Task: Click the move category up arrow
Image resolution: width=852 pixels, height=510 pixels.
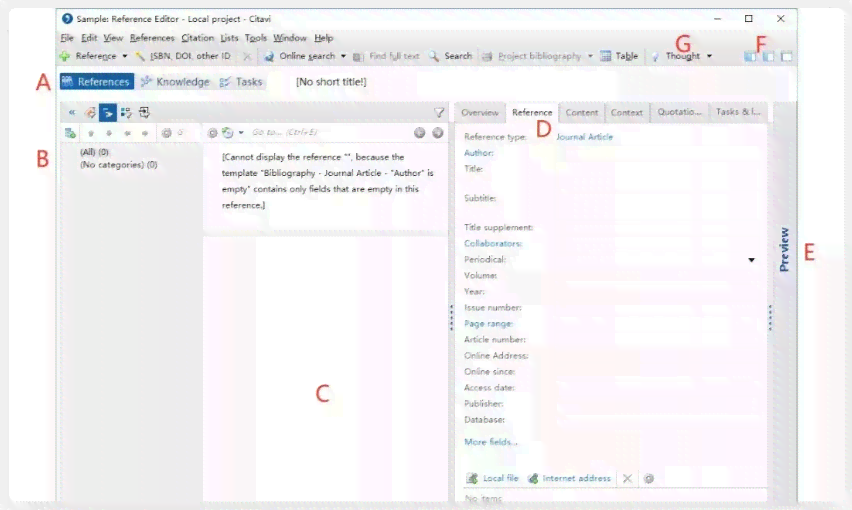Action: 91,133
